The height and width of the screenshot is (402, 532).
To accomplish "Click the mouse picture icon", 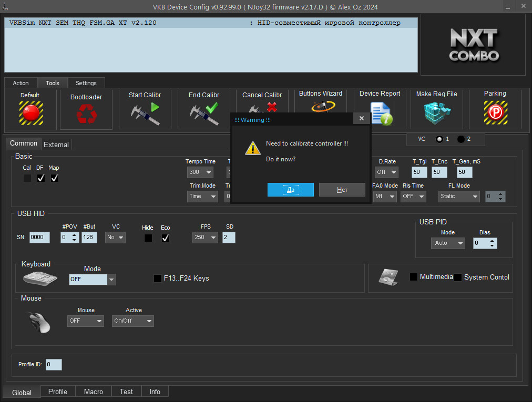I will point(39,322).
